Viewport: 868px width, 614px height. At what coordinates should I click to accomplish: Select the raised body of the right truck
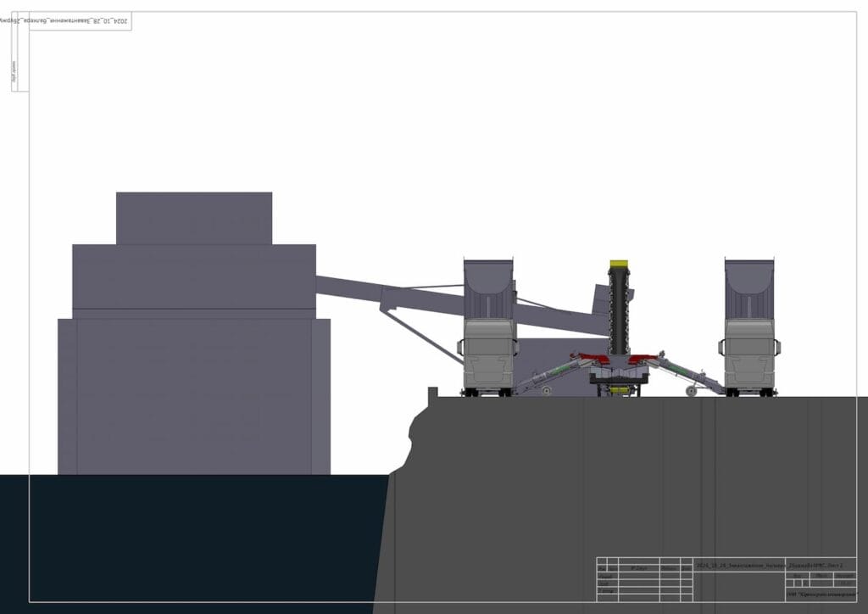749,288
